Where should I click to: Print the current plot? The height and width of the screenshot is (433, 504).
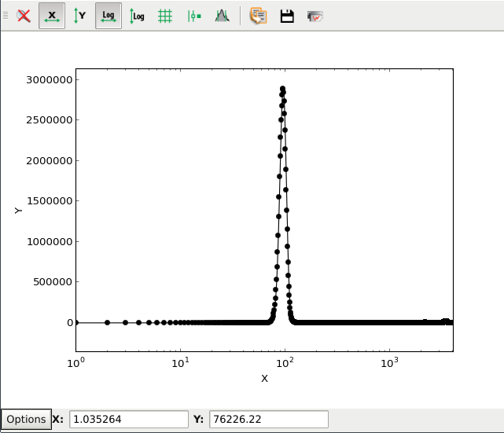(315, 16)
